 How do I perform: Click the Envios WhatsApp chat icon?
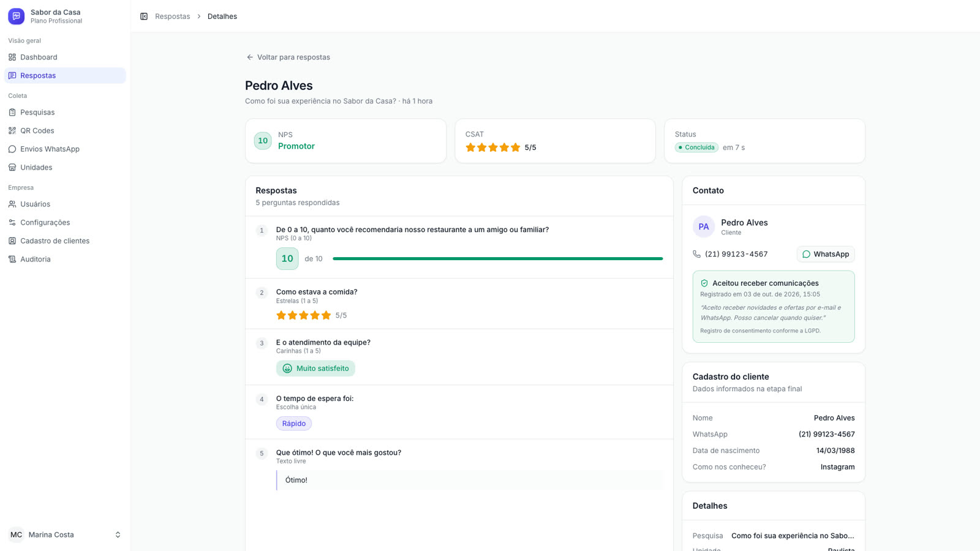click(12, 149)
